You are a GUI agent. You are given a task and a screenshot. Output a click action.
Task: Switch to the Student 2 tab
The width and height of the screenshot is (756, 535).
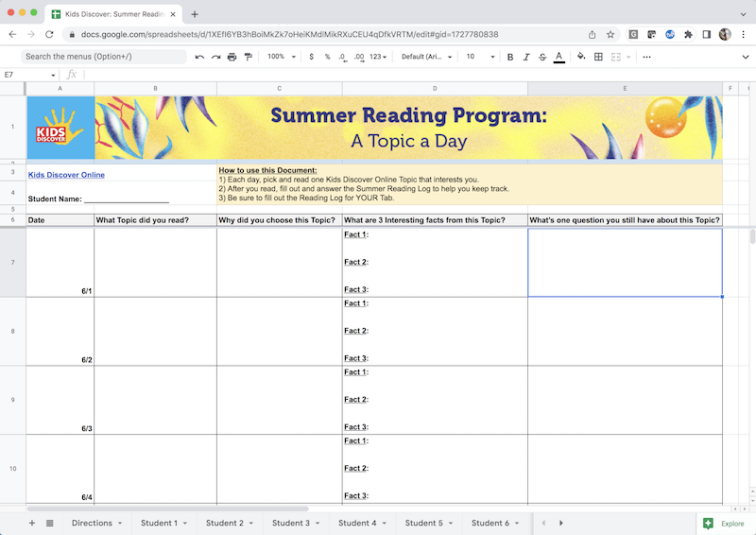point(225,523)
